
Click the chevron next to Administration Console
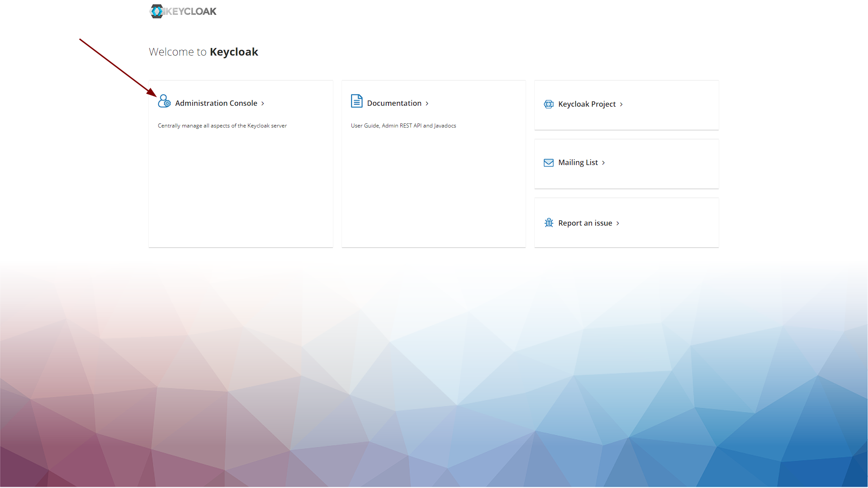tap(263, 104)
